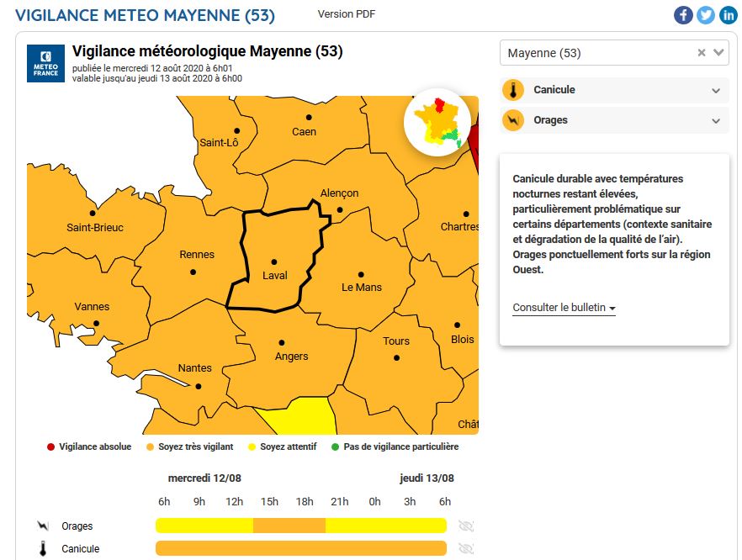This screenshot has width=742, height=560.
Task: Select Laval on the map
Action: tap(274, 262)
